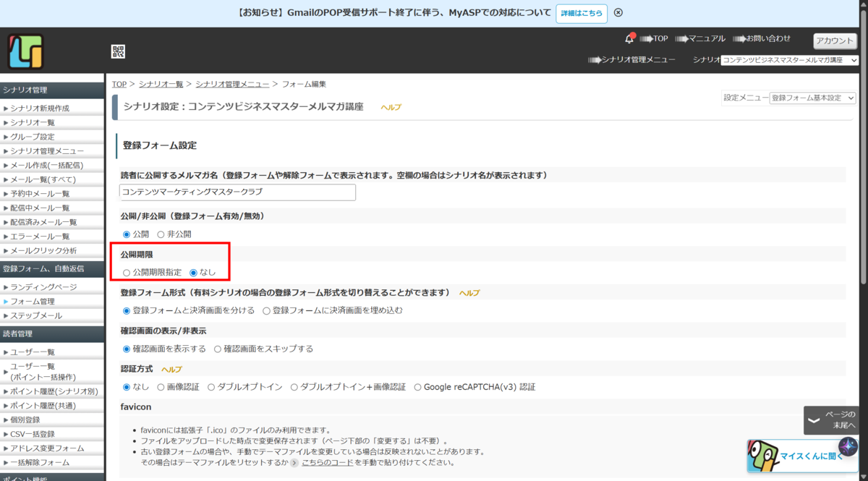
Task: Open グループ設定 in the sidebar
Action: click(33, 137)
